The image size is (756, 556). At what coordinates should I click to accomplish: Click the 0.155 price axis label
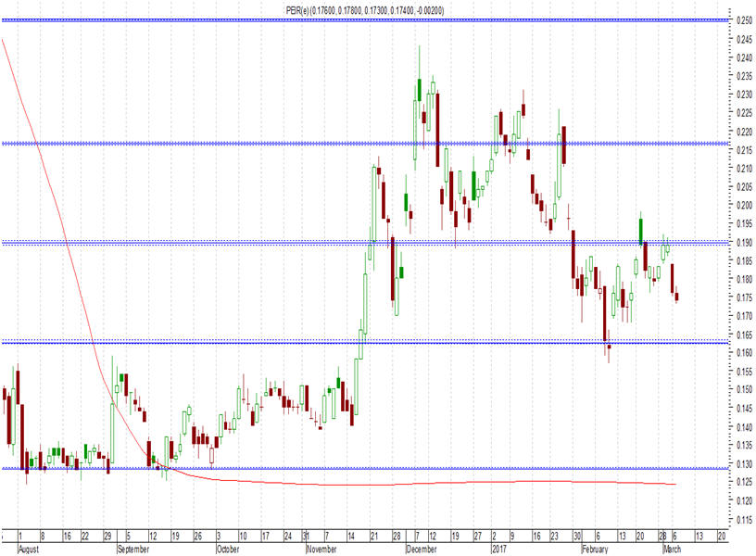click(745, 372)
